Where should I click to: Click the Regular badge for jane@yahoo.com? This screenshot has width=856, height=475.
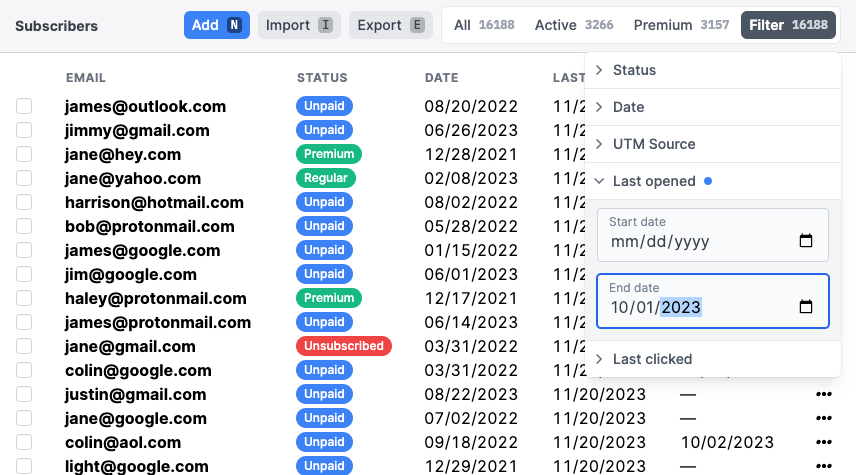325,178
